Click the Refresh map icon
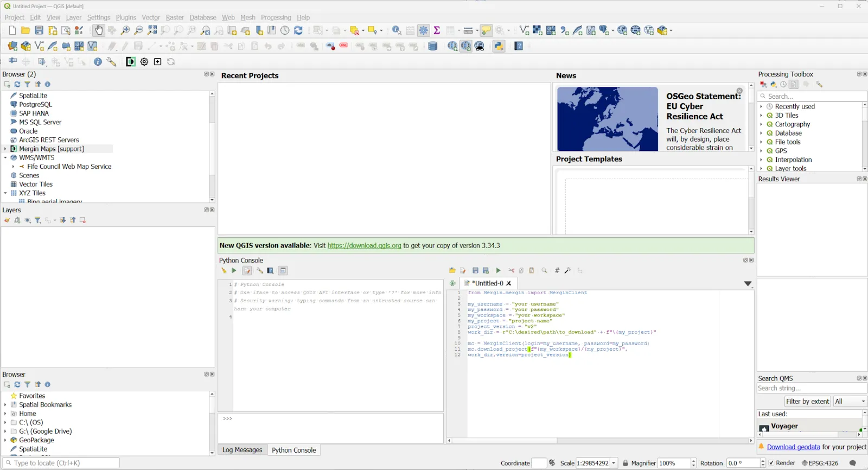 298,30
